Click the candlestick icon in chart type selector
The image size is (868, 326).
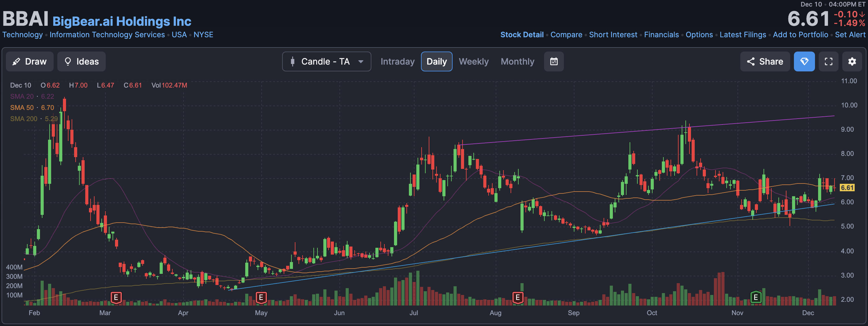pyautogui.click(x=292, y=61)
